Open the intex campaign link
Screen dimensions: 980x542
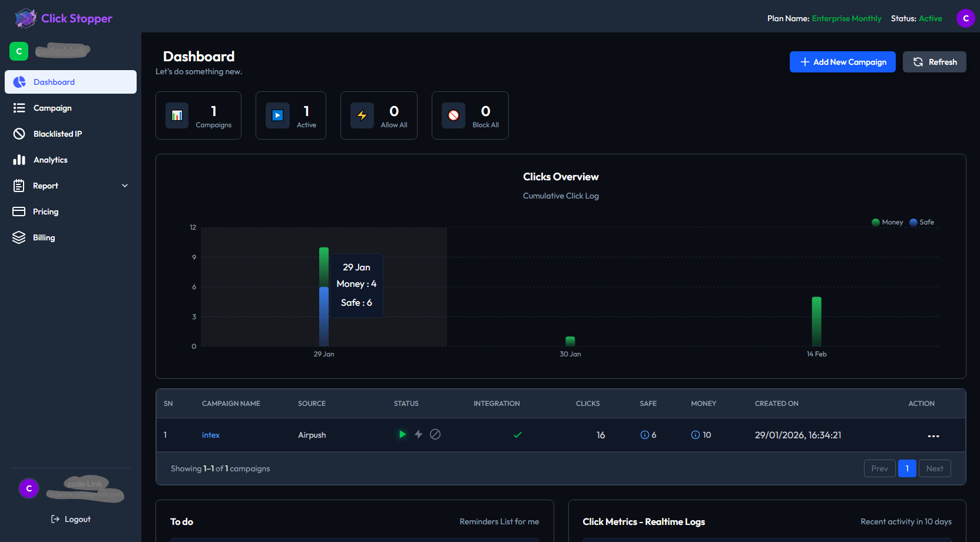pos(210,435)
